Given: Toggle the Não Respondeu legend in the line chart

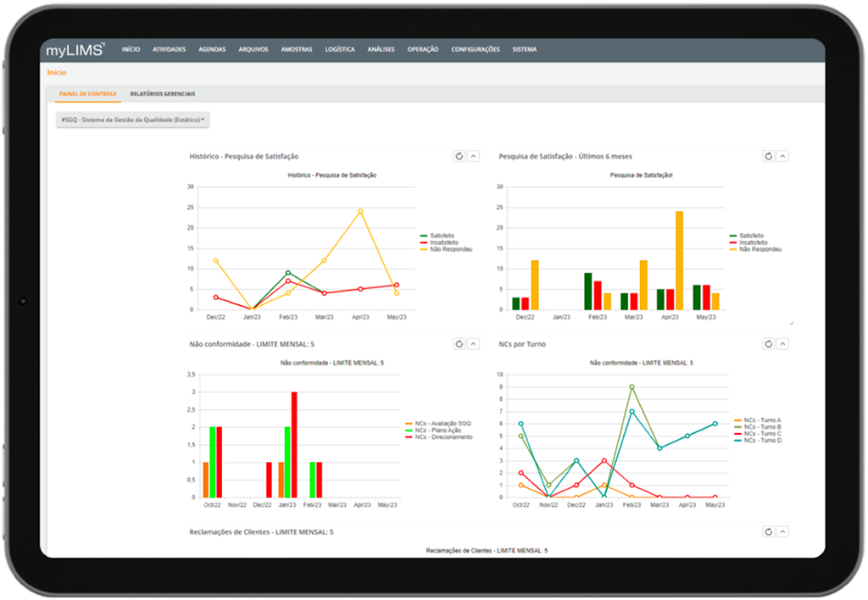Looking at the screenshot, I should [446, 249].
